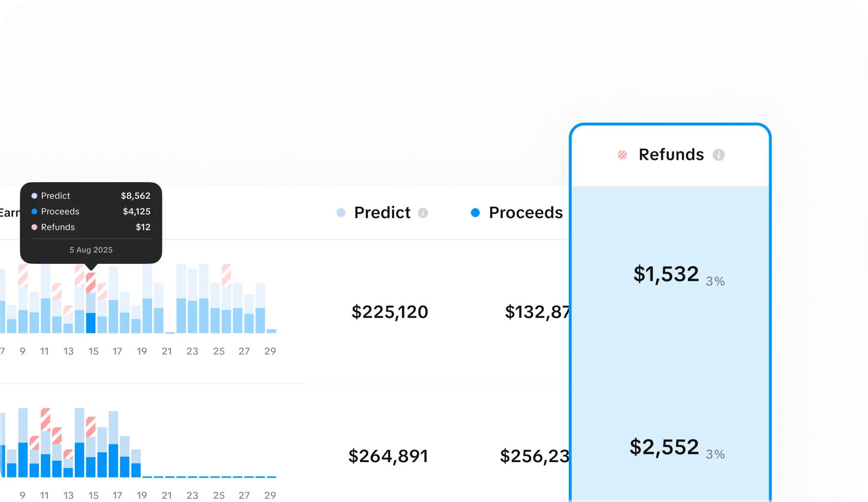
Task: Click the Predict dot inside the tooltip
Action: [34, 195]
